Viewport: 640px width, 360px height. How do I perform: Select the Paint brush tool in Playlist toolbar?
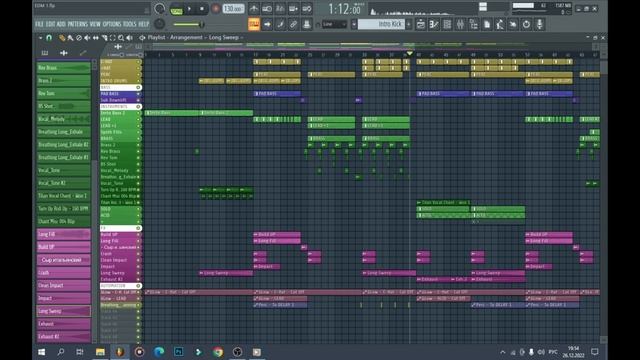click(x=70, y=38)
